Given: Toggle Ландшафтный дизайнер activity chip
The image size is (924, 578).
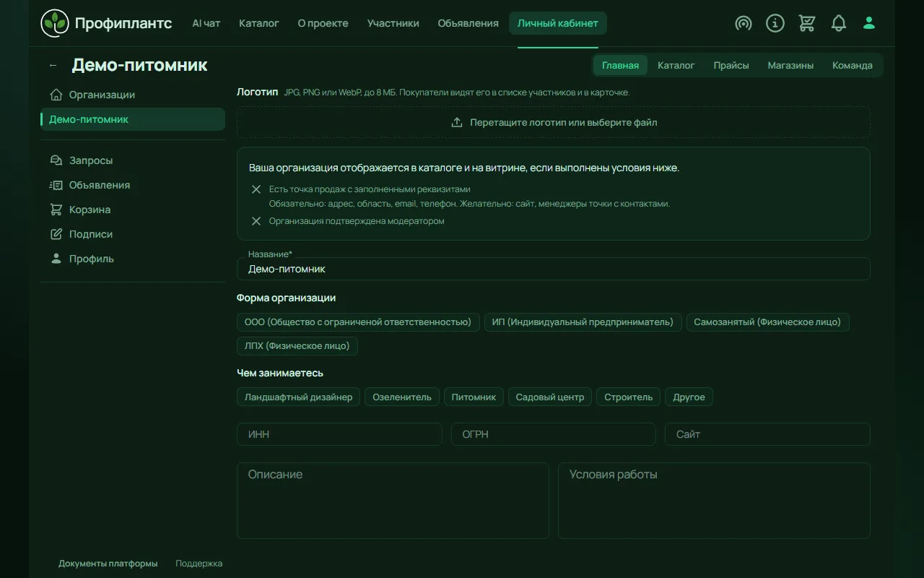Looking at the screenshot, I should (x=298, y=397).
